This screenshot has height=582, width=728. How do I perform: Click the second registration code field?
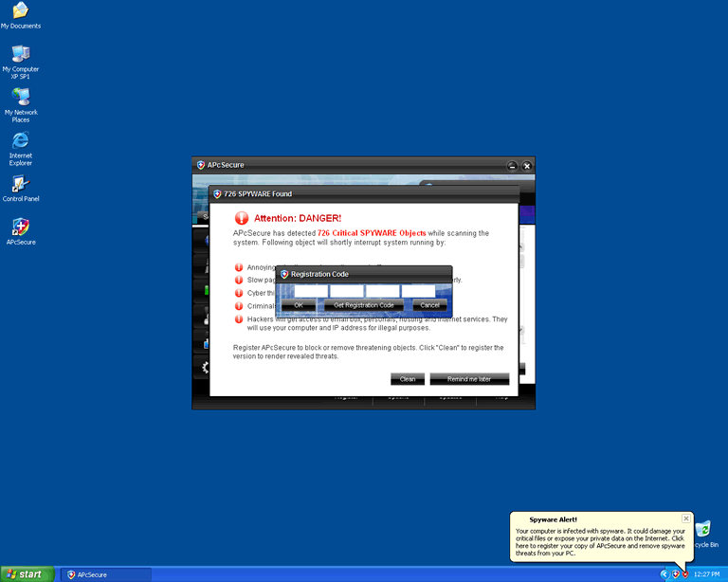tap(347, 291)
